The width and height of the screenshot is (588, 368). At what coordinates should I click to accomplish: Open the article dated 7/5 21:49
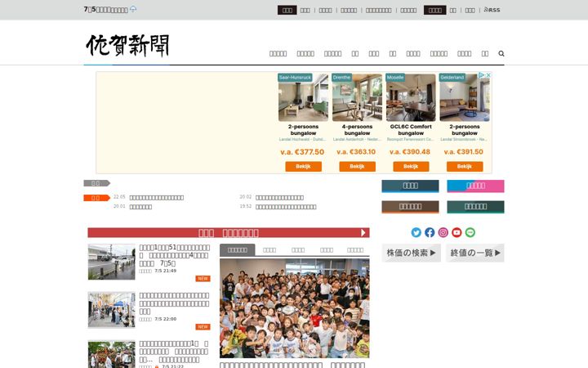[175, 255]
